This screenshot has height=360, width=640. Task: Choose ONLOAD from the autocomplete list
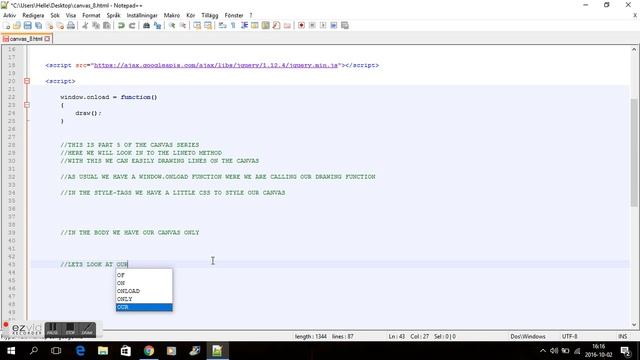144,291
